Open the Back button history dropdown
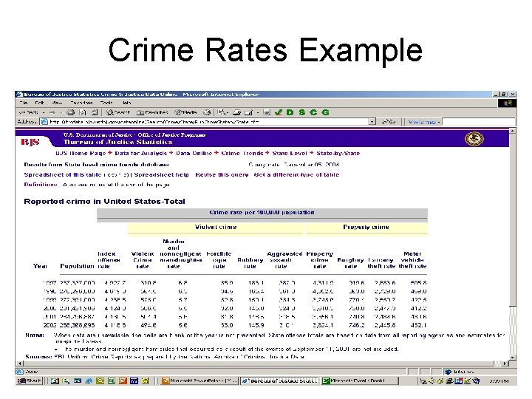Screen dimensions: 532x399 pos(44,112)
